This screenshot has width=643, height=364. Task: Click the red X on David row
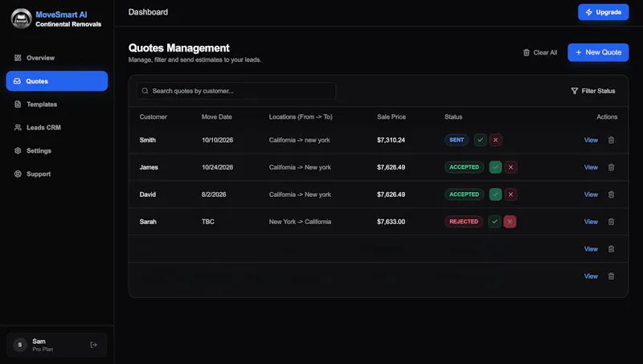(510, 194)
